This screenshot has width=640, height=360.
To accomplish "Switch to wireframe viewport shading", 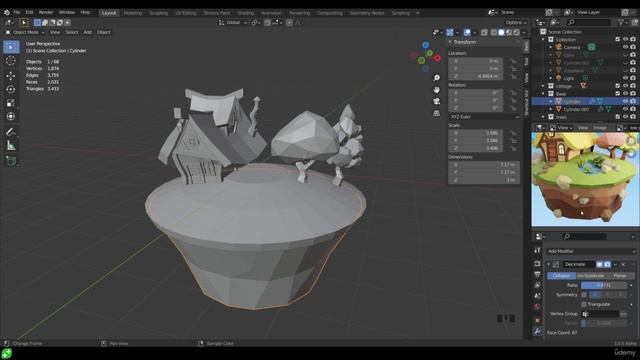I will pos(493,32).
